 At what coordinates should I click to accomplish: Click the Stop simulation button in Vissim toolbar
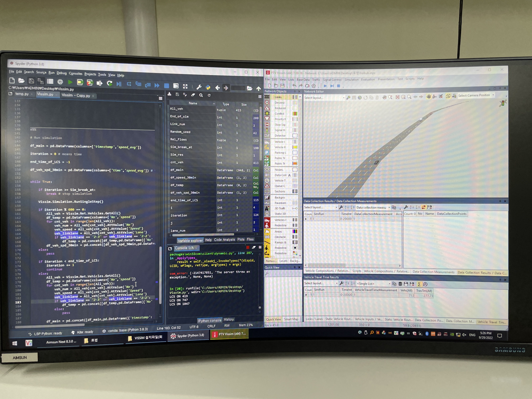click(338, 86)
